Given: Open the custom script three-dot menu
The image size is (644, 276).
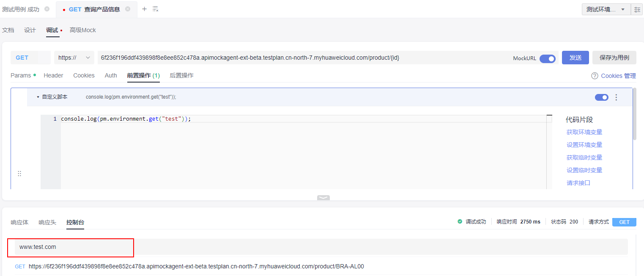Looking at the screenshot, I should [616, 97].
